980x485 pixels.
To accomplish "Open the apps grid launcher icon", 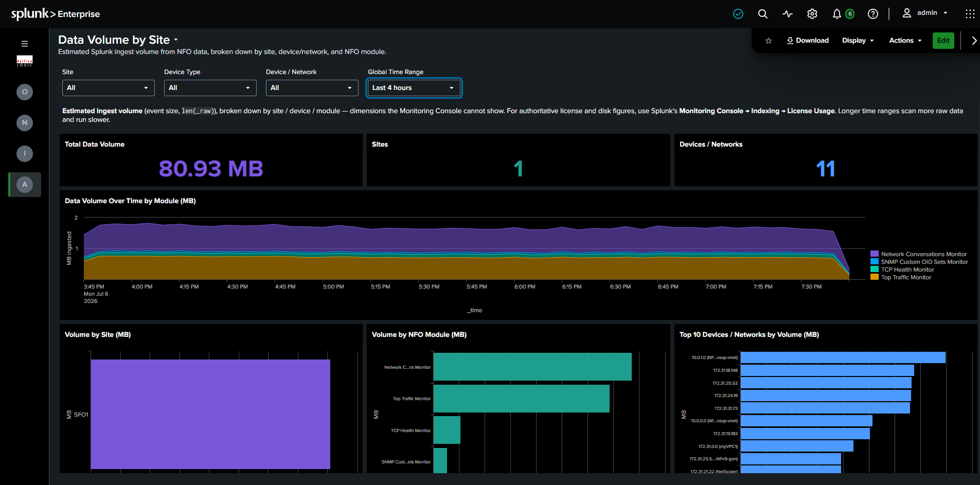I will coord(970,14).
